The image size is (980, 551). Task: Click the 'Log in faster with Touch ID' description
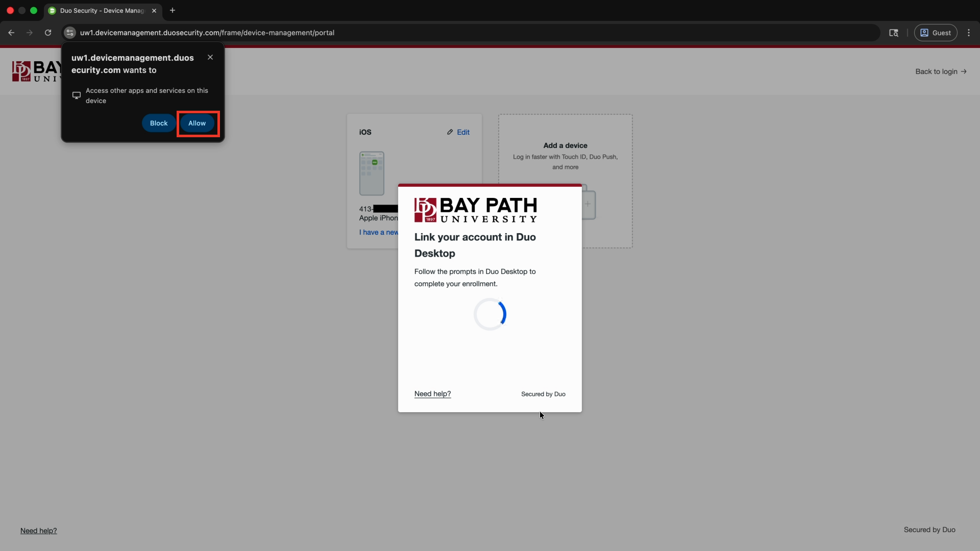tap(566, 162)
